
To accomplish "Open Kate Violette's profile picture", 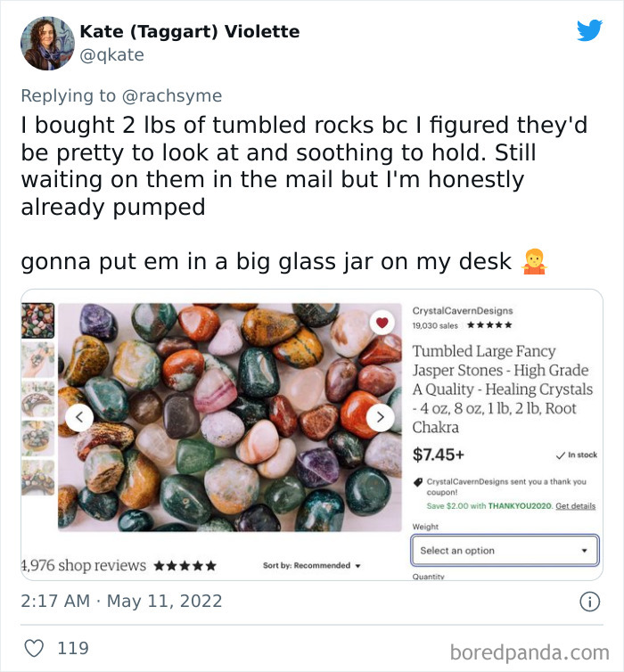I will [46, 43].
